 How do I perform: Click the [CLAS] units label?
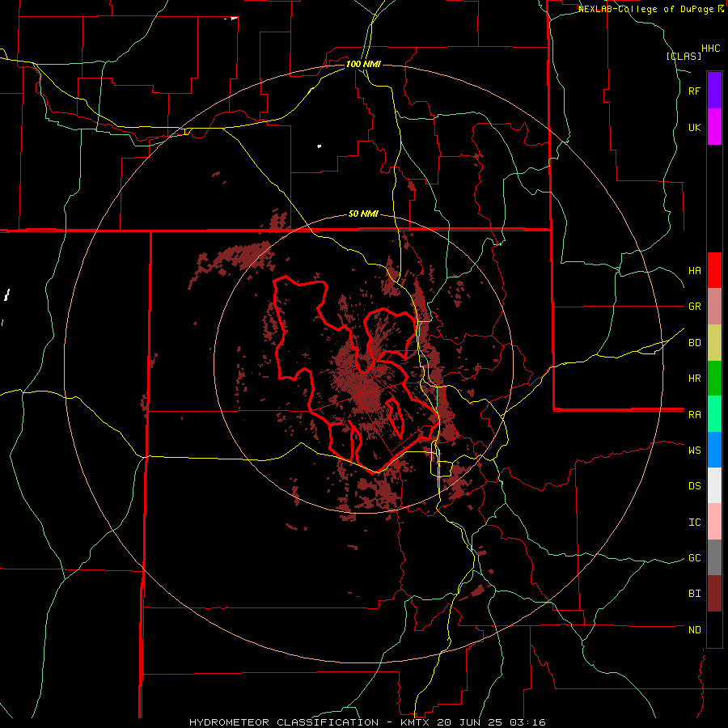[684, 57]
